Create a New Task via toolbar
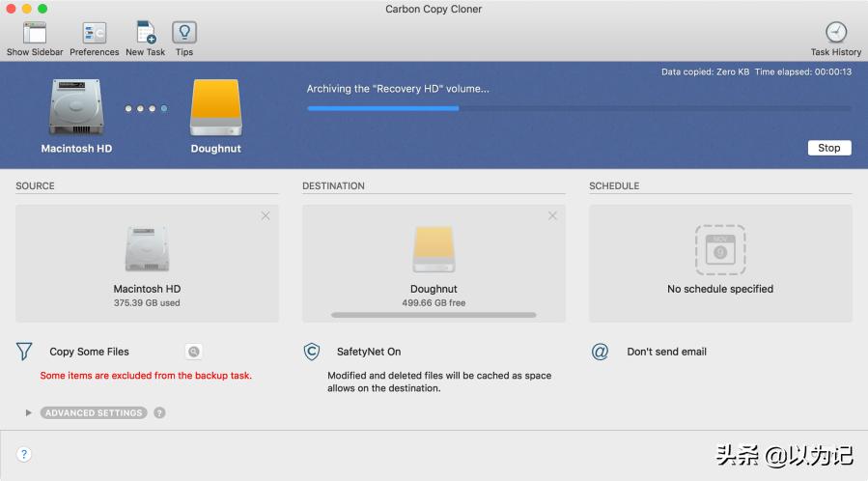 (x=146, y=33)
